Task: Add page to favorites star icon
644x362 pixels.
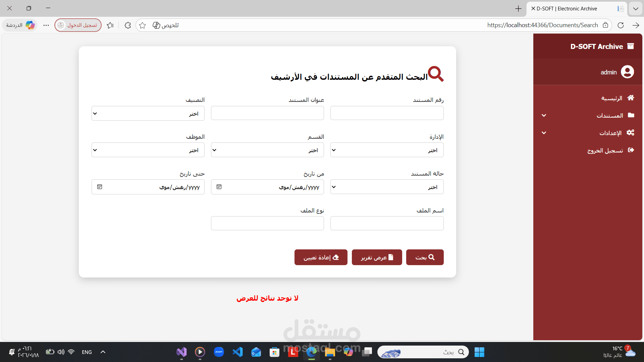Action: coord(142,25)
